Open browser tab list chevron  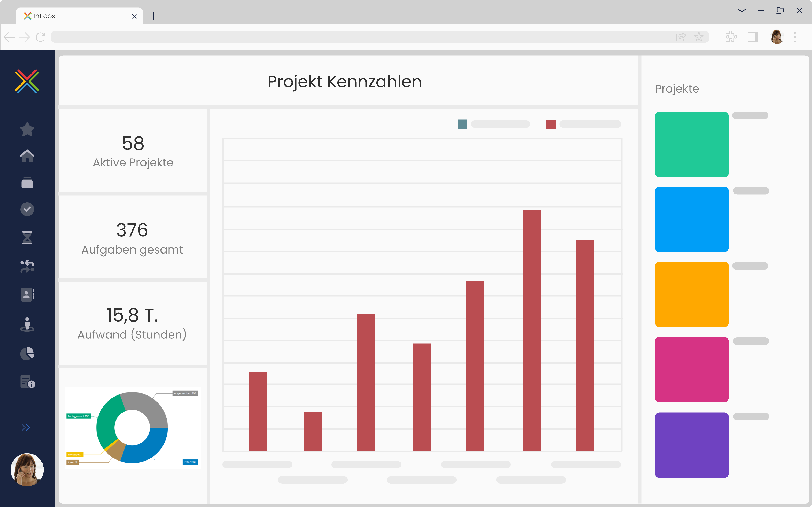742,11
